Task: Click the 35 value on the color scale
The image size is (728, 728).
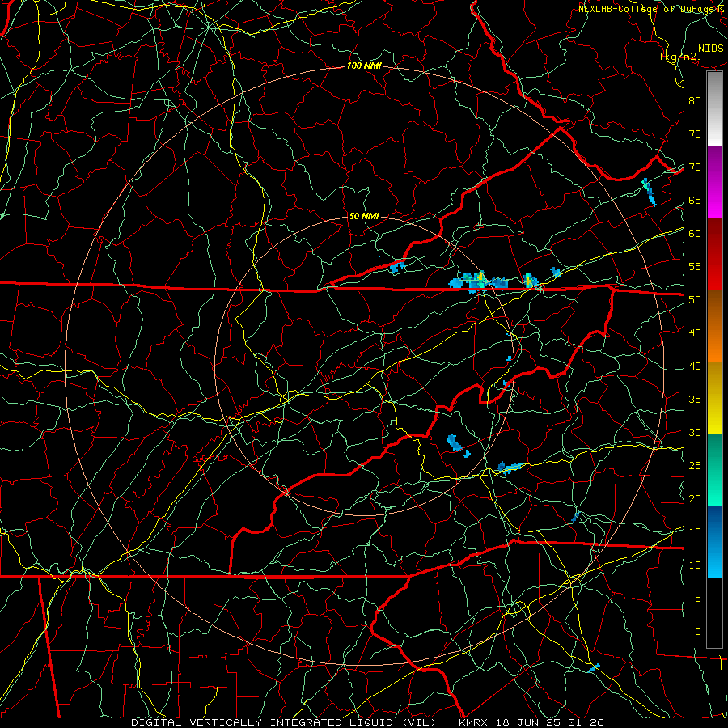Action: [695, 400]
